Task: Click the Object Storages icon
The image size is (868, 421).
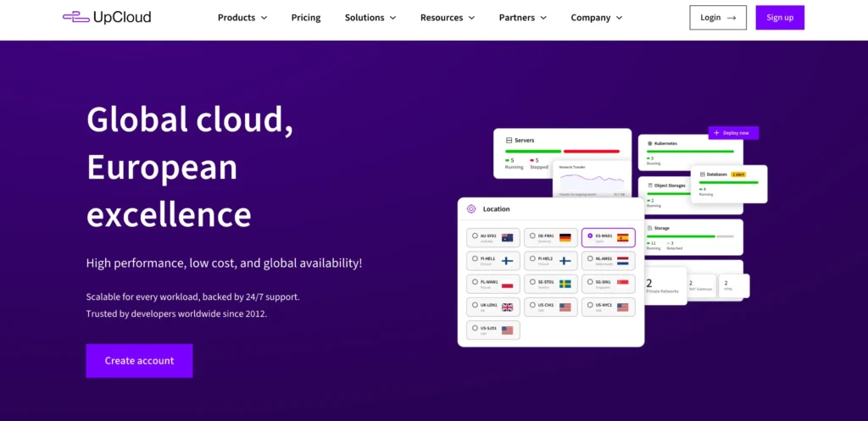Action: coord(649,185)
